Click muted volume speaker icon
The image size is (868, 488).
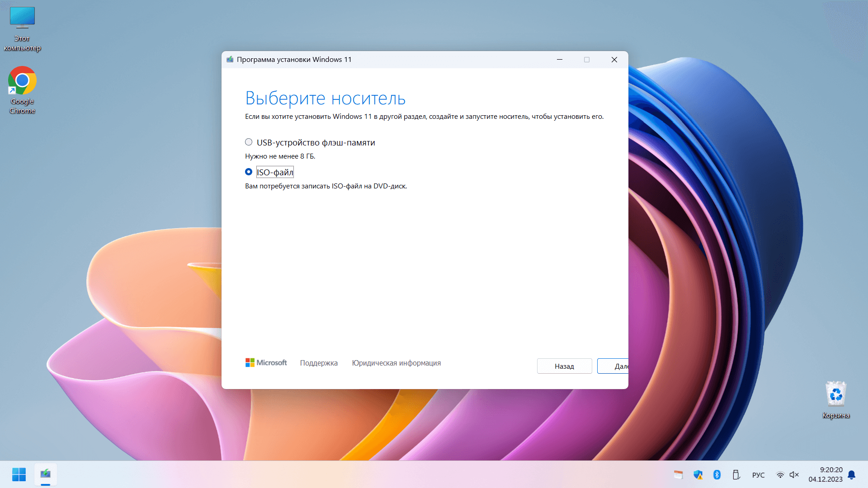[794, 475]
